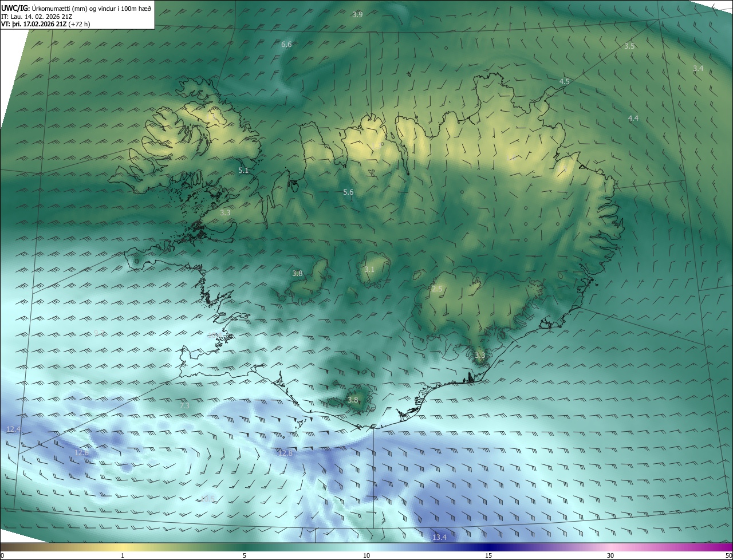Click the 5.1 value label in the Westfjords
733x560 pixels.
click(x=243, y=171)
